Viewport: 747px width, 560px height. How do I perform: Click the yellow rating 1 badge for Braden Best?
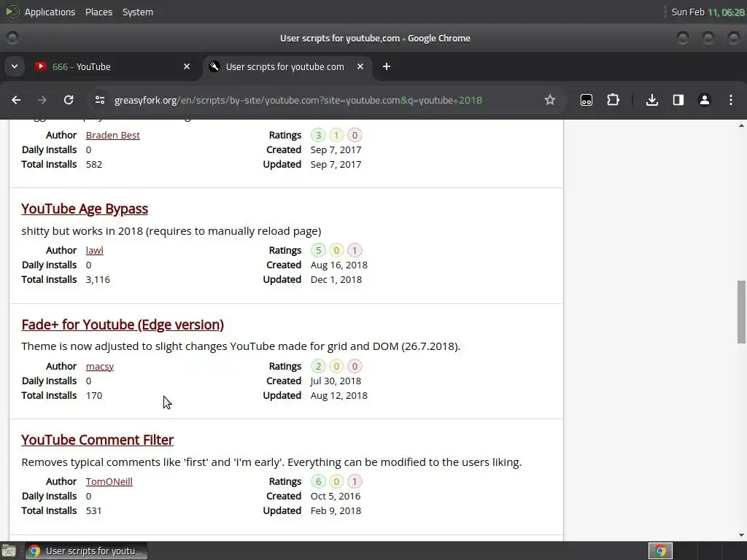pos(336,135)
